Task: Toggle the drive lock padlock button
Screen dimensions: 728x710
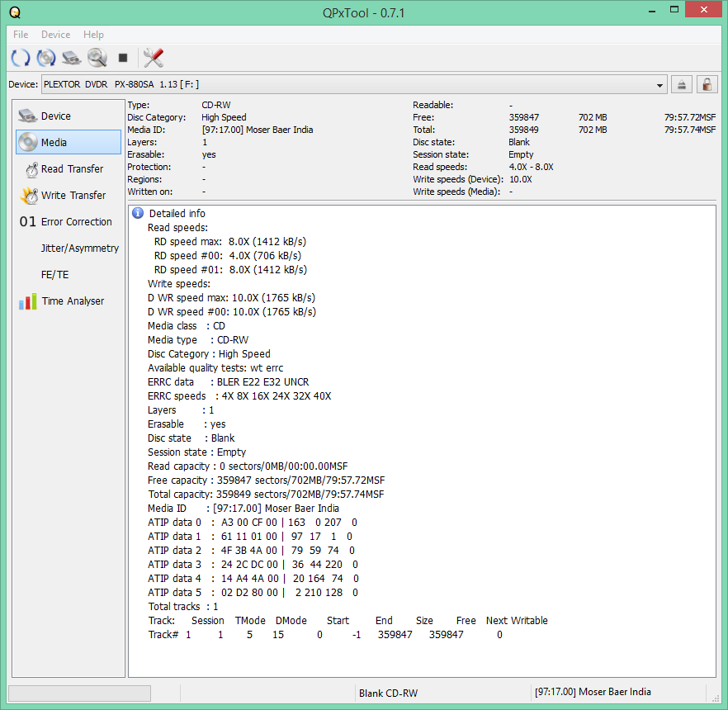Action: 707,84
